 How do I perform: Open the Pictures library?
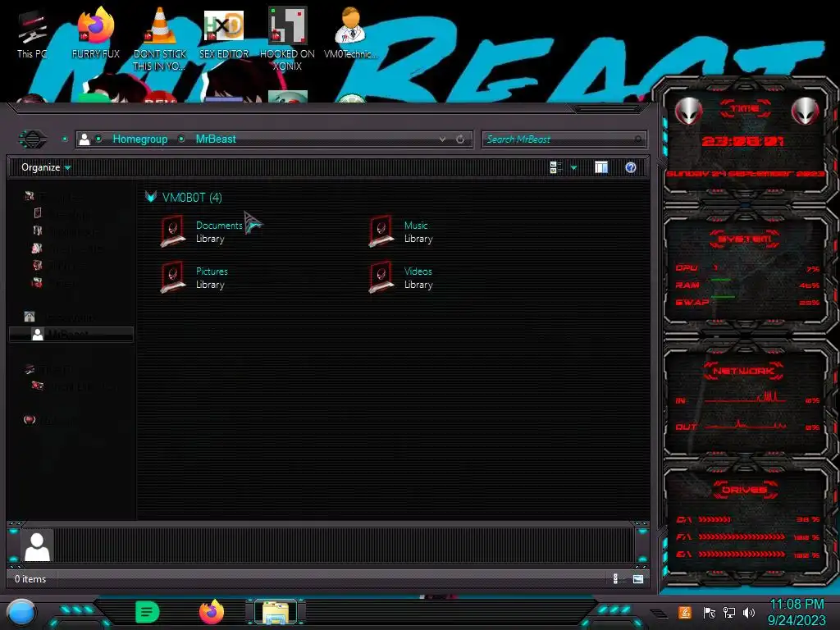pyautogui.click(x=194, y=277)
